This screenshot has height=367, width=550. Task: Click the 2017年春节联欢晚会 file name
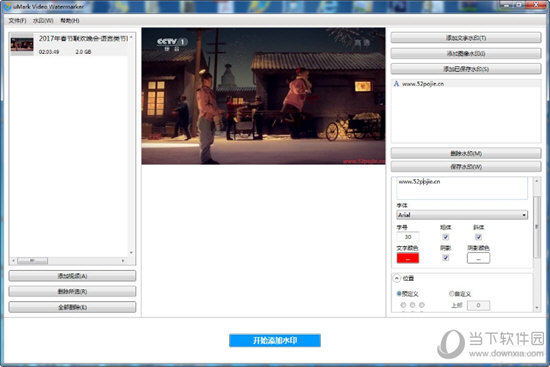[83, 39]
